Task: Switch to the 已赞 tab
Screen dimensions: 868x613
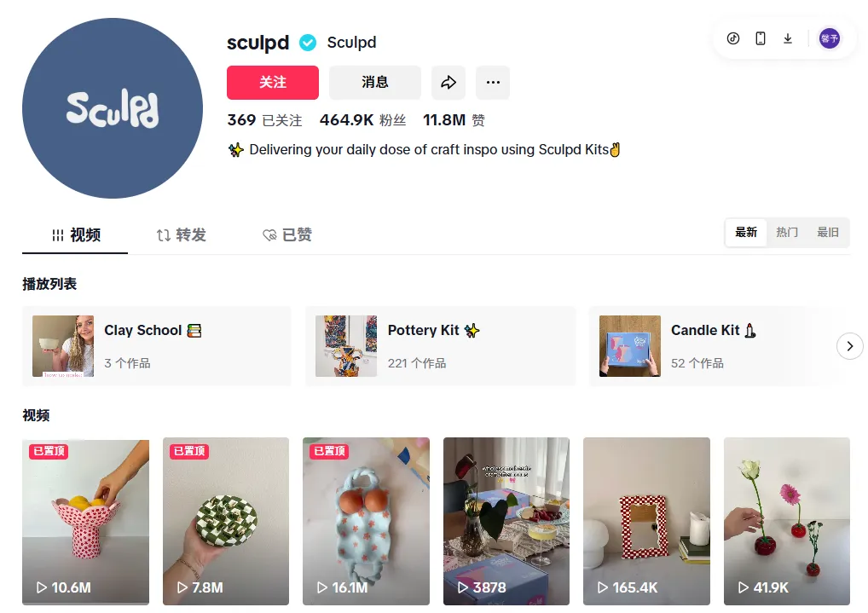Action: [286, 234]
